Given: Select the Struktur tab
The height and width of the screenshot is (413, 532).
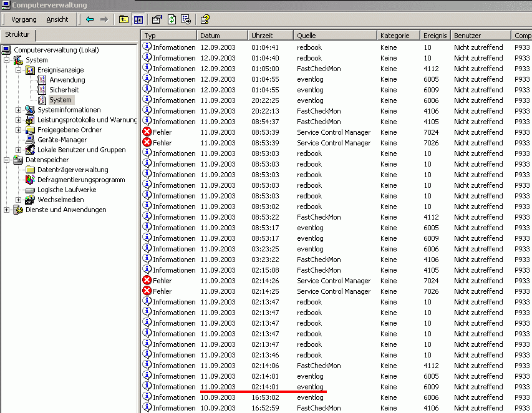Looking at the screenshot, I should (x=17, y=35).
